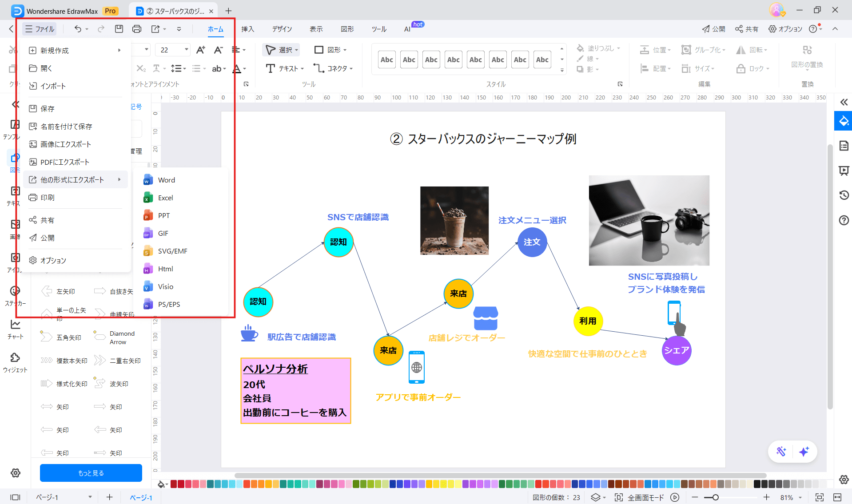
Task: Click the Publish (公開) button at top right
Action: coord(713,29)
